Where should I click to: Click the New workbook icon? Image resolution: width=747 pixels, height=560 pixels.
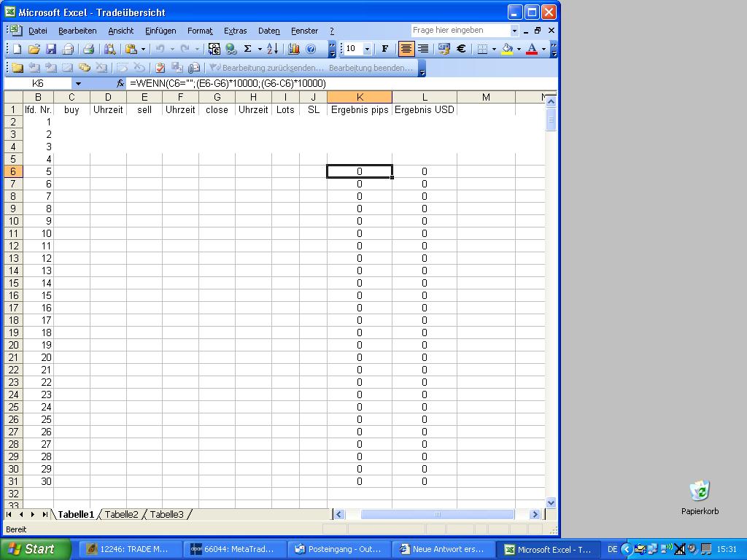click(18, 49)
